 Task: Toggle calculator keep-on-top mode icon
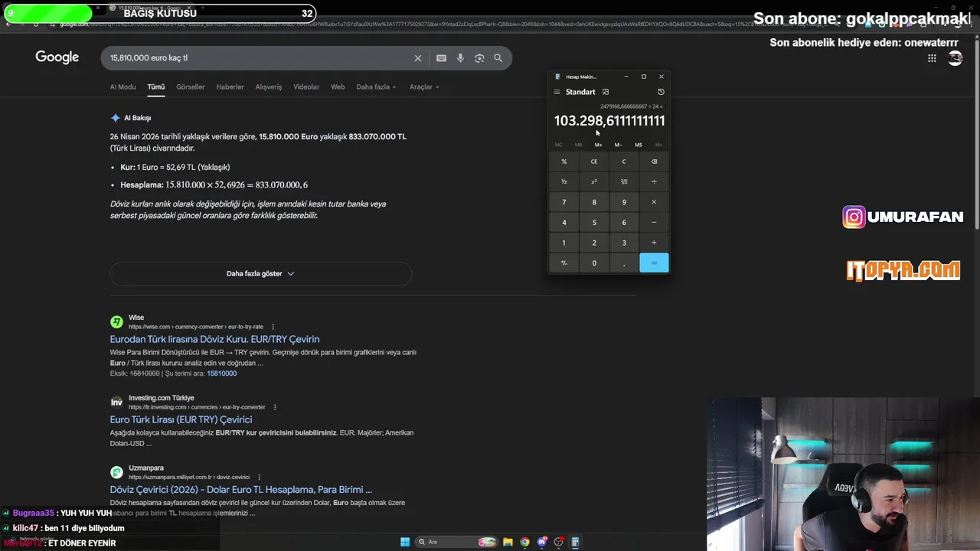(x=606, y=92)
